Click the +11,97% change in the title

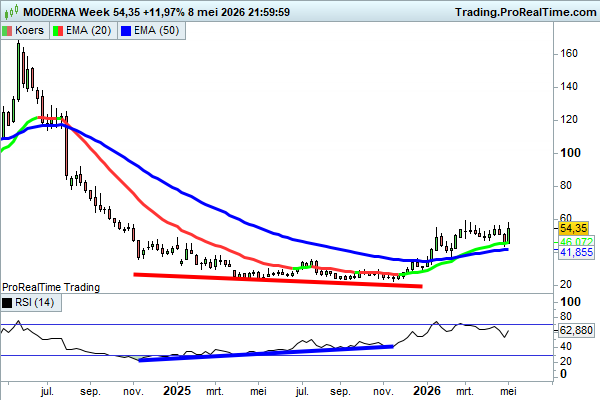(164, 12)
